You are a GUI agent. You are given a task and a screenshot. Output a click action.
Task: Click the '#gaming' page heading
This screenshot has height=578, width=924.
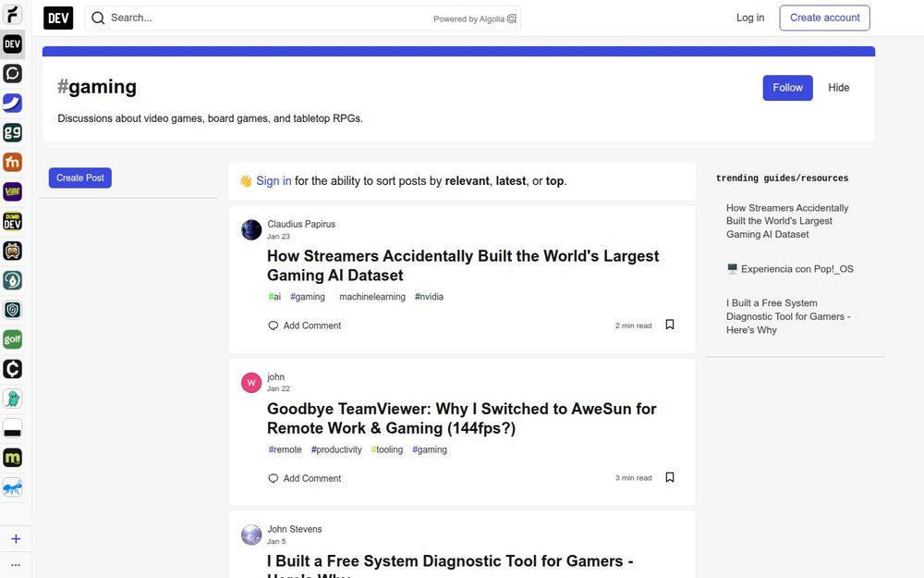click(x=97, y=87)
